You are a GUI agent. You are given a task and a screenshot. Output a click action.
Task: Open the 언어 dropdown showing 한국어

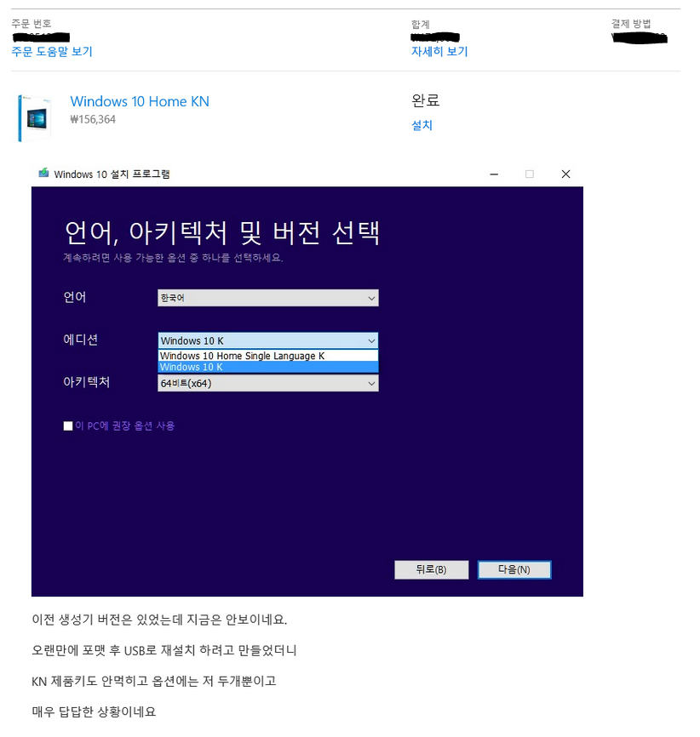[268, 298]
